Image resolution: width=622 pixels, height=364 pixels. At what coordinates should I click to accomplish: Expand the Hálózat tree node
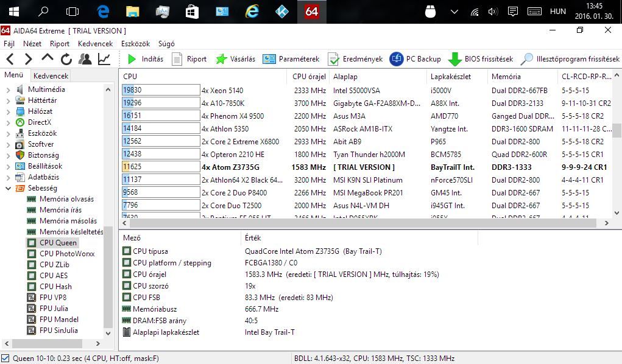coord(9,112)
